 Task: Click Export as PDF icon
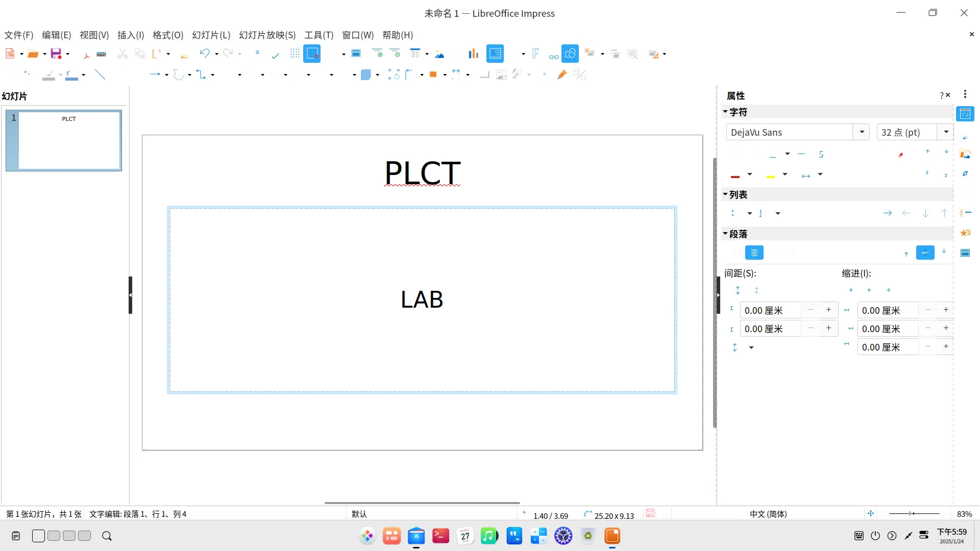coord(86,55)
